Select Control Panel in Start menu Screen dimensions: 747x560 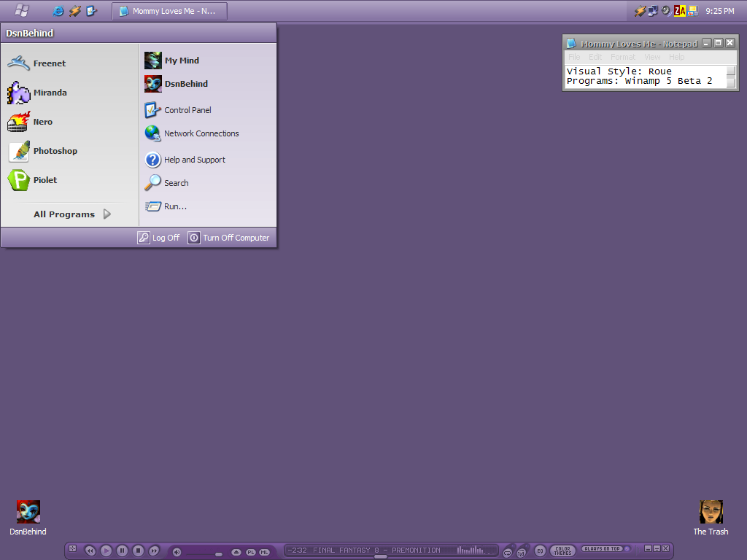click(x=187, y=110)
